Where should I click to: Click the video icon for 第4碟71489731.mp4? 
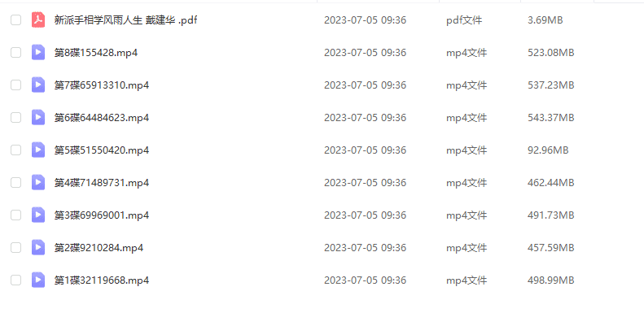coord(38,182)
